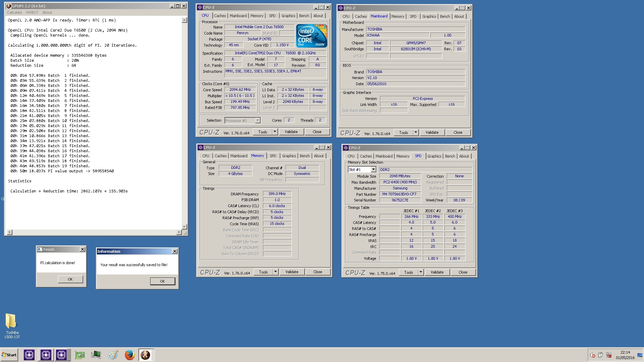Viewport: 644px width, 362px height.
Task: Click the BIOS Date field 05/06/2010
Action: (416, 84)
